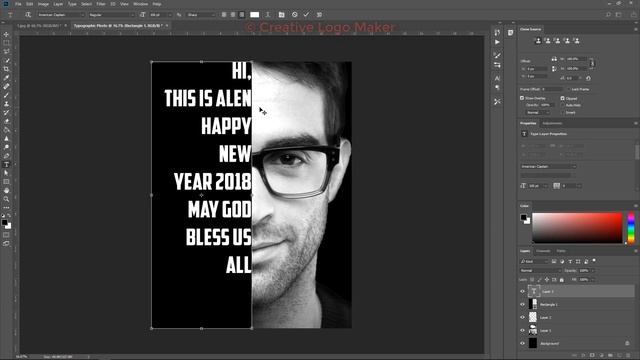Click foreground color in Color panel
This screenshot has width=640, height=360.
pyautogui.click(x=523, y=218)
